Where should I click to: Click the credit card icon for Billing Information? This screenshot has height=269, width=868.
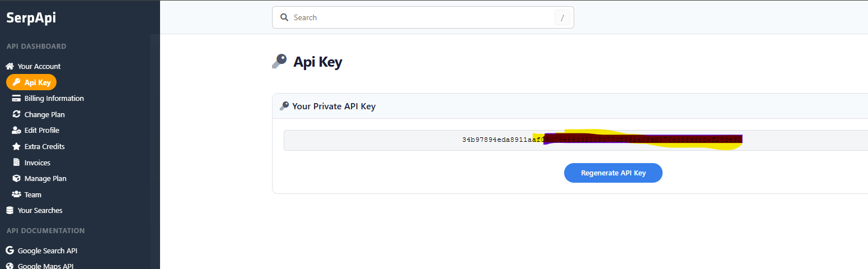(x=16, y=98)
